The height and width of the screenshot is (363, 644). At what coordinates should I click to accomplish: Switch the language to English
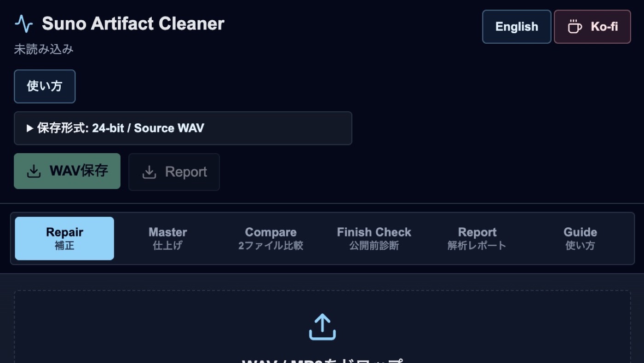[517, 27]
